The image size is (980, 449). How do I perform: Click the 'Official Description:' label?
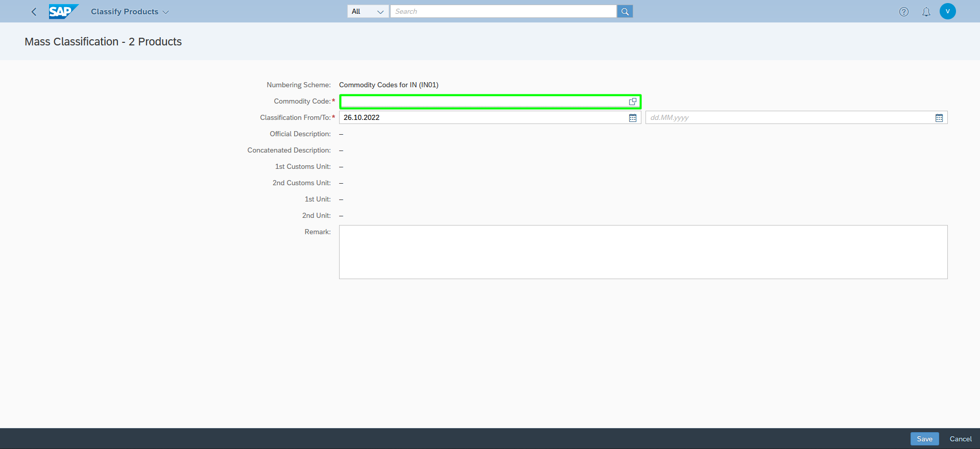pos(300,134)
